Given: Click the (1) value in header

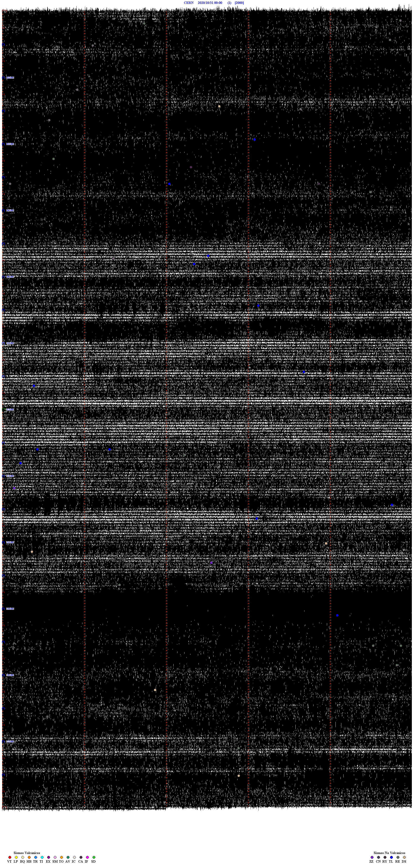Looking at the screenshot, I should coord(230,3).
